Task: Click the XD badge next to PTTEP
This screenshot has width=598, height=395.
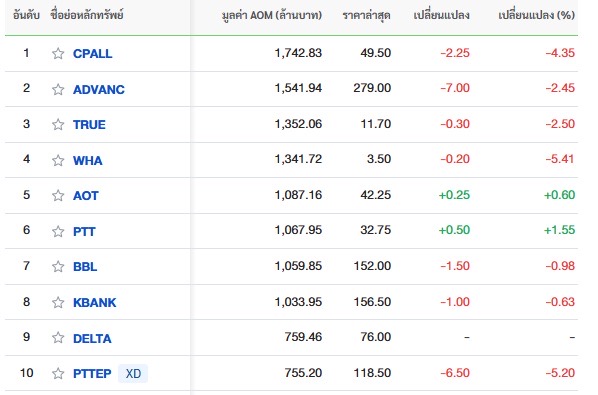Action: [133, 374]
